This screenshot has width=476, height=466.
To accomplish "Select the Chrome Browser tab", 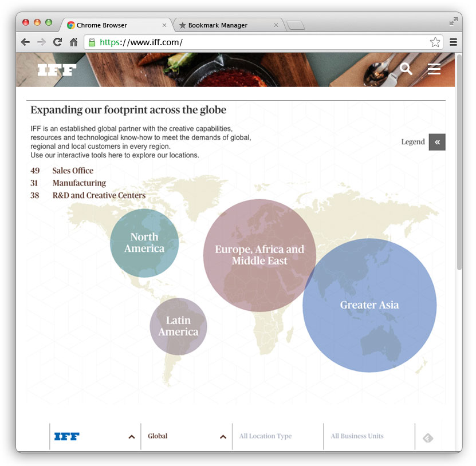I will pyautogui.click(x=115, y=25).
